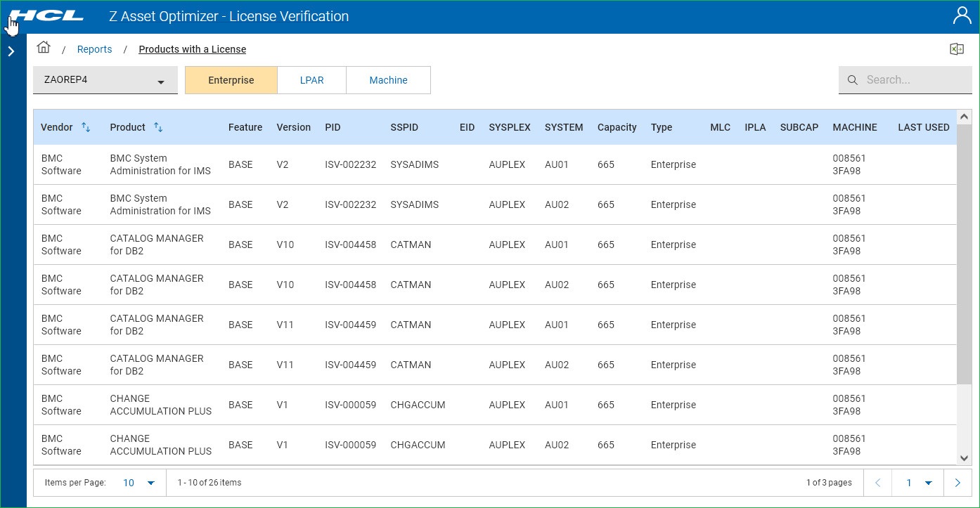The height and width of the screenshot is (508, 980).
Task: Select the Enterprise tab
Action: (x=231, y=80)
